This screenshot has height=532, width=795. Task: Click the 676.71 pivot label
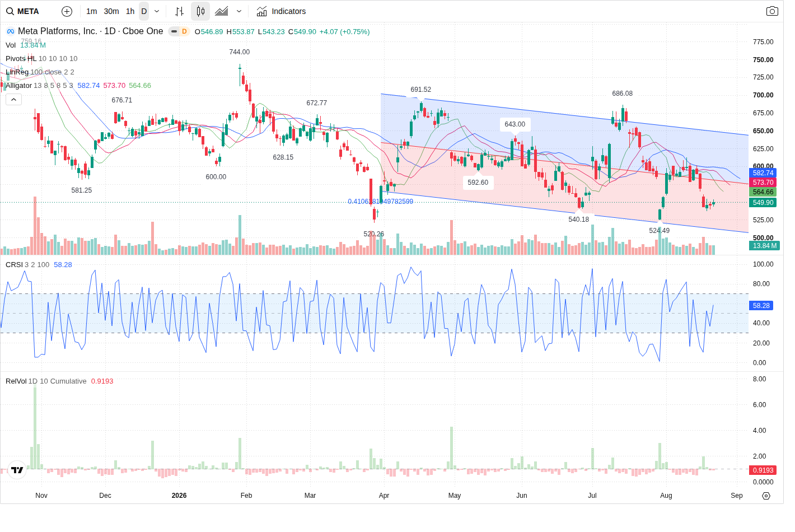(122, 100)
